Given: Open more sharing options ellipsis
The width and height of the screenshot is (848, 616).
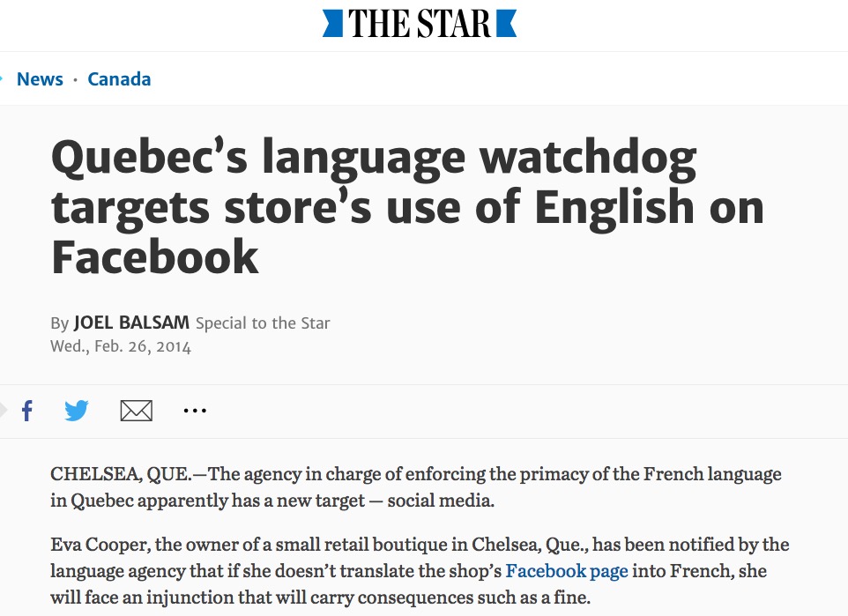Looking at the screenshot, I should point(195,411).
